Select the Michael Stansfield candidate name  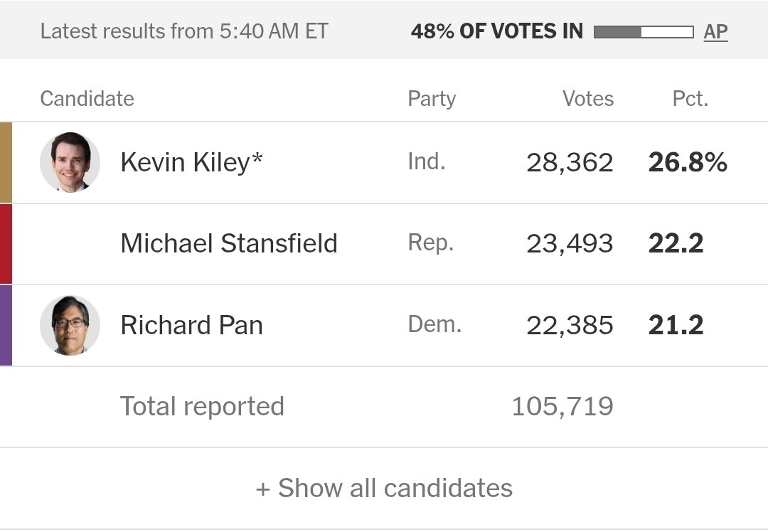click(229, 243)
